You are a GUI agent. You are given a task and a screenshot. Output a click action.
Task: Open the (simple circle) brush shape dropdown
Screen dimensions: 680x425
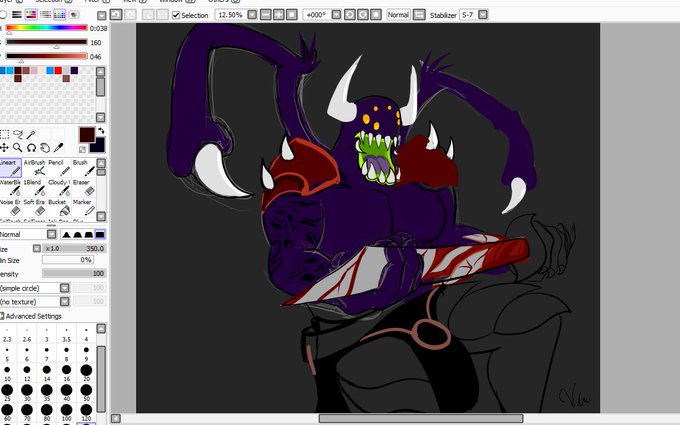65,288
